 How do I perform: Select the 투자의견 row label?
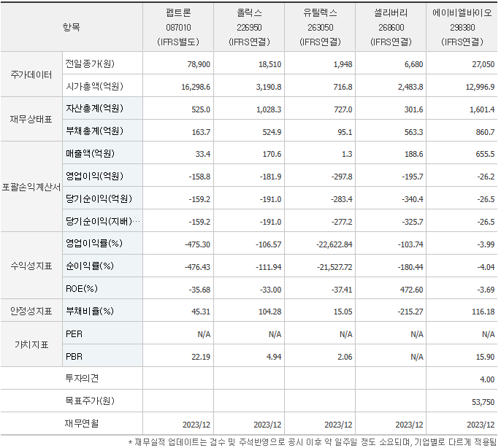click(x=82, y=379)
